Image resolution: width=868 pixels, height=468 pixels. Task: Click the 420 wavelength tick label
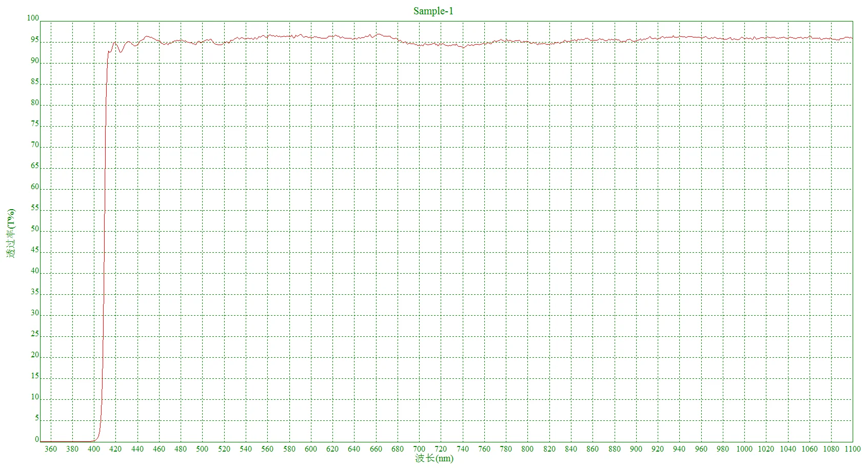116,449
